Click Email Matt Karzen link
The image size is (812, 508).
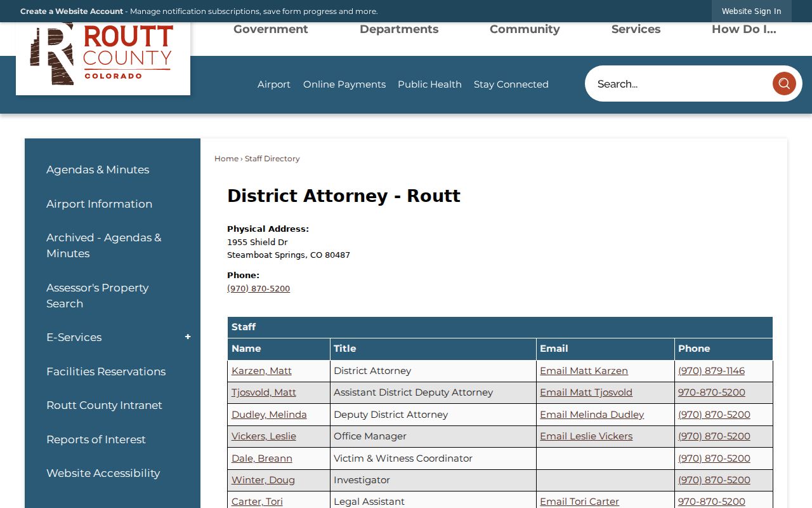[584, 371]
